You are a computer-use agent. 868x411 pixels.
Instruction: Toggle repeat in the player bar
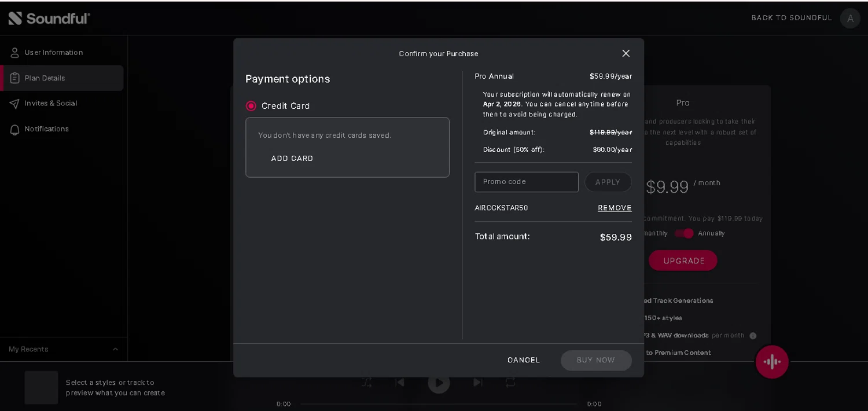[510, 382]
